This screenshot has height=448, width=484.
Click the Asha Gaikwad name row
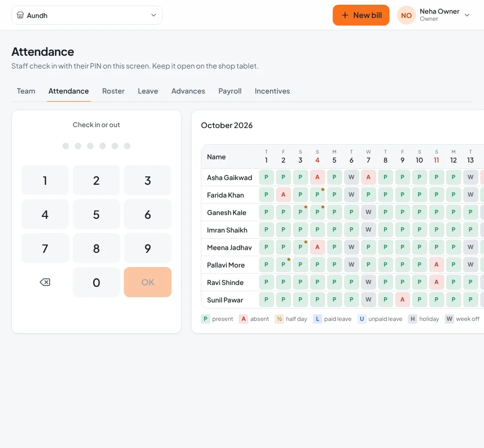click(230, 178)
